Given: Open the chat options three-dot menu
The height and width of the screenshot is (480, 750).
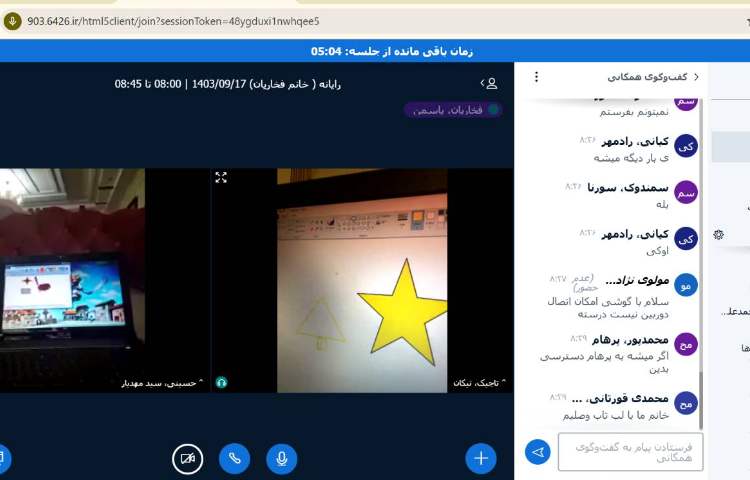Looking at the screenshot, I should [536, 77].
